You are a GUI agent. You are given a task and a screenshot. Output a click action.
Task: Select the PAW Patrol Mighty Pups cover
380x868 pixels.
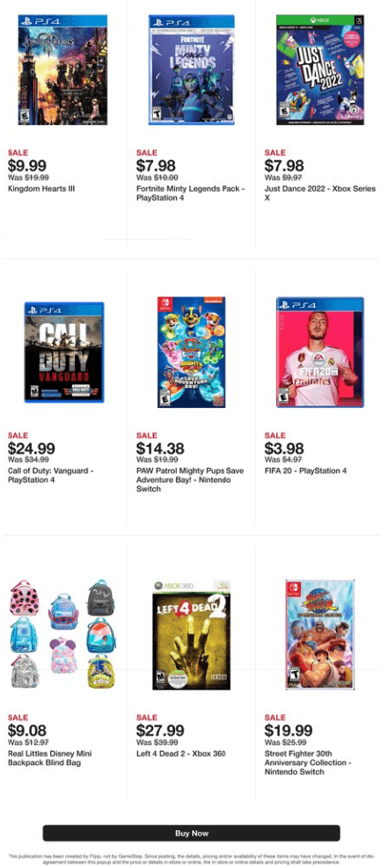click(191, 352)
